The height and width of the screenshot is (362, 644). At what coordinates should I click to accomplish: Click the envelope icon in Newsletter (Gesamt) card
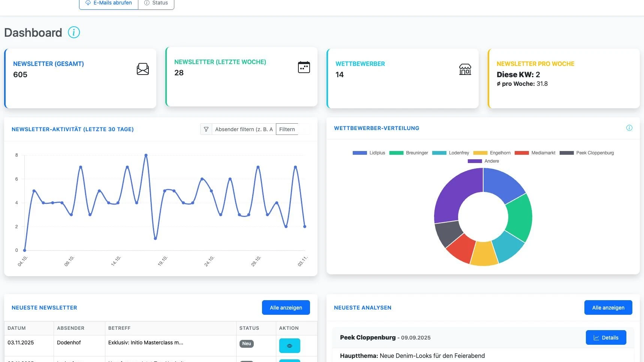143,69
